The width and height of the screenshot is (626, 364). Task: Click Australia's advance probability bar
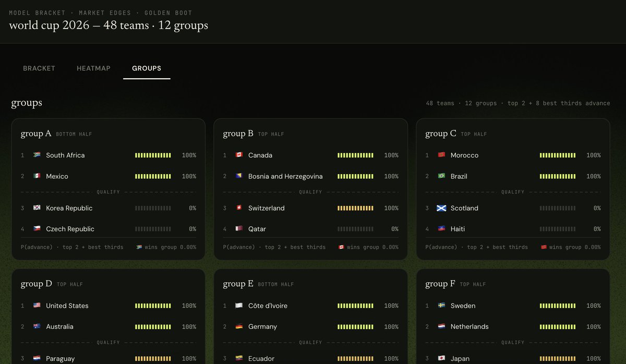[x=153, y=326]
